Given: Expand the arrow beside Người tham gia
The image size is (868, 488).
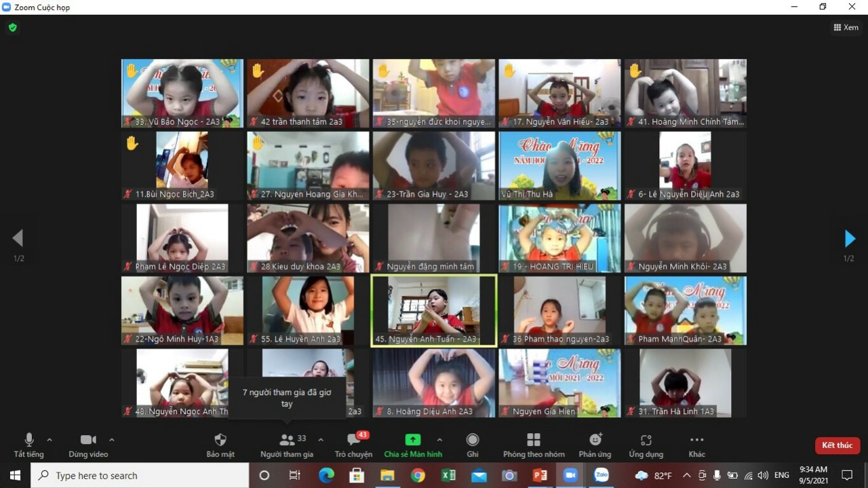Looking at the screenshot, I should [321, 440].
